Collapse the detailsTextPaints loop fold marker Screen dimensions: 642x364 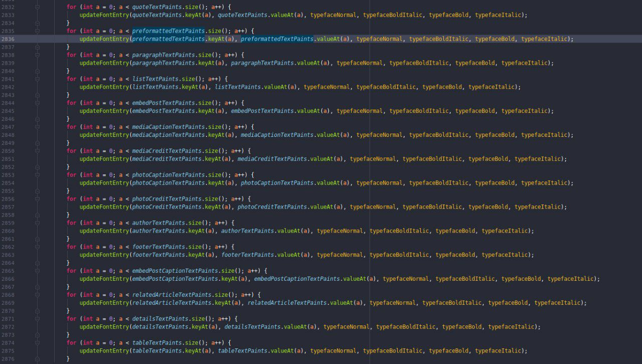click(37, 319)
